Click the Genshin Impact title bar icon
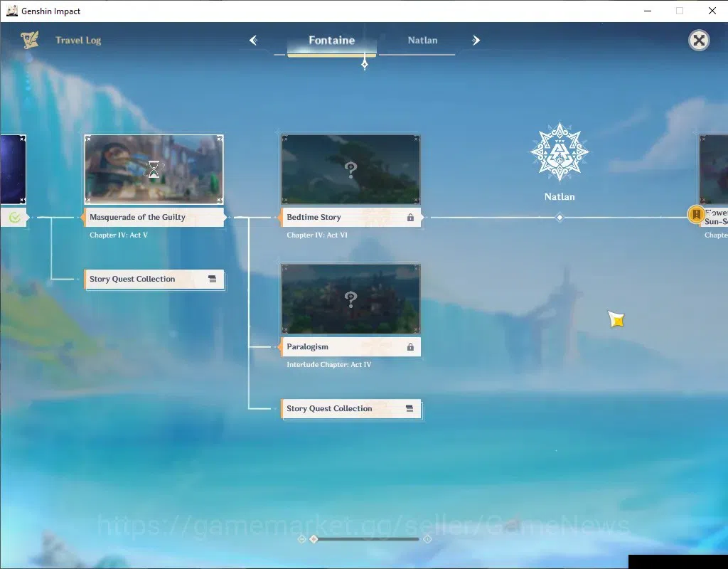The height and width of the screenshot is (569, 728). click(x=12, y=11)
